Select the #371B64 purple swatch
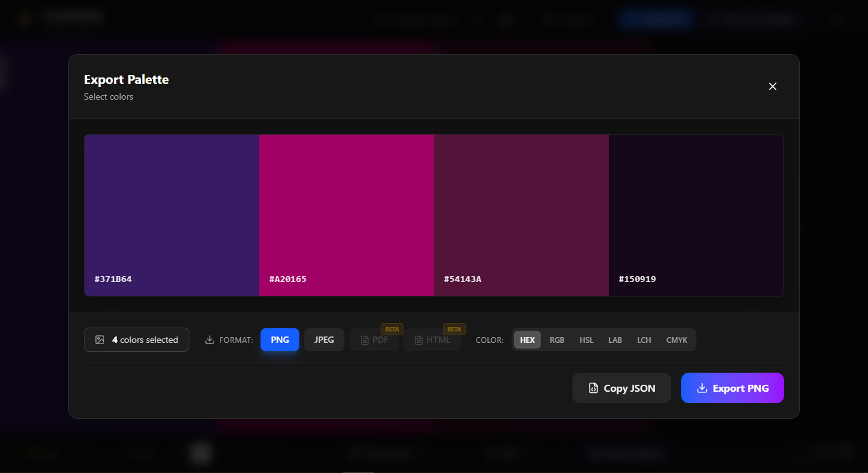868x473 pixels. click(172, 215)
